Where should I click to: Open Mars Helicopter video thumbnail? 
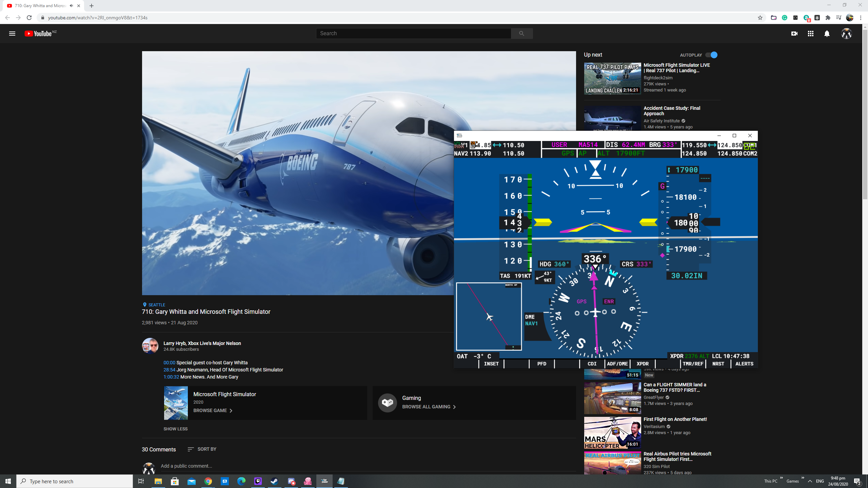tap(612, 433)
